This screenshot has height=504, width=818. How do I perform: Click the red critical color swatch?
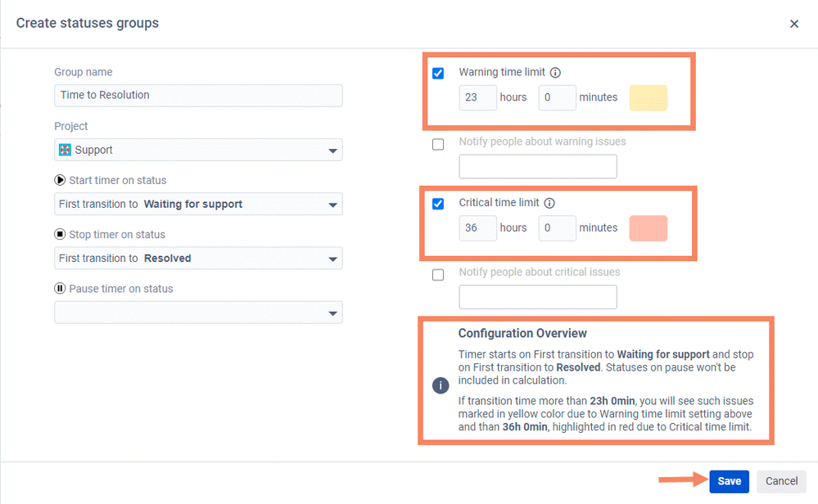[648, 228]
